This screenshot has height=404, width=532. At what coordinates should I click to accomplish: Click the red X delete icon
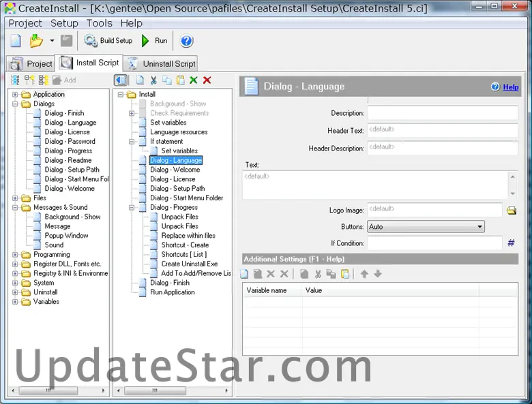(207, 80)
